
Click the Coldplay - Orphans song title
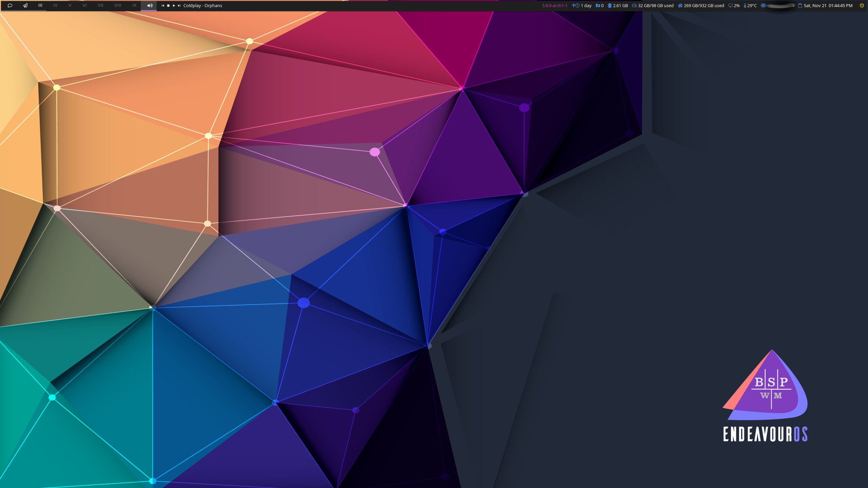coord(203,5)
